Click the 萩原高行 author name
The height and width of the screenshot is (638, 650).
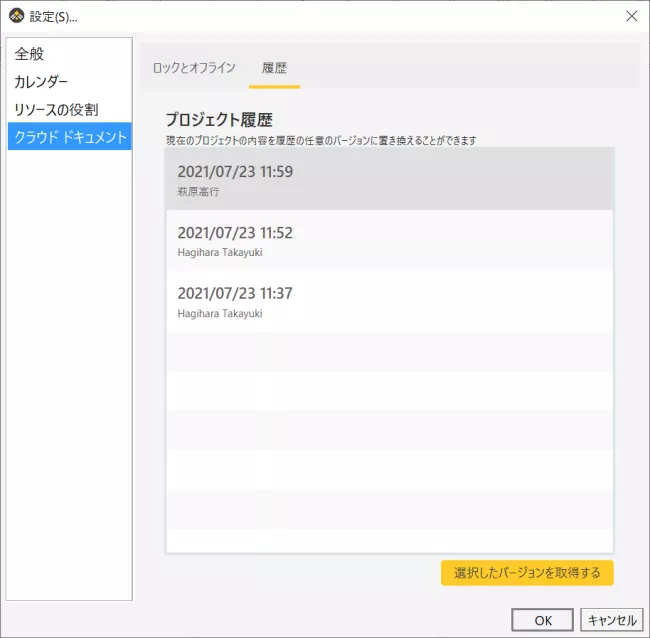pos(198,192)
